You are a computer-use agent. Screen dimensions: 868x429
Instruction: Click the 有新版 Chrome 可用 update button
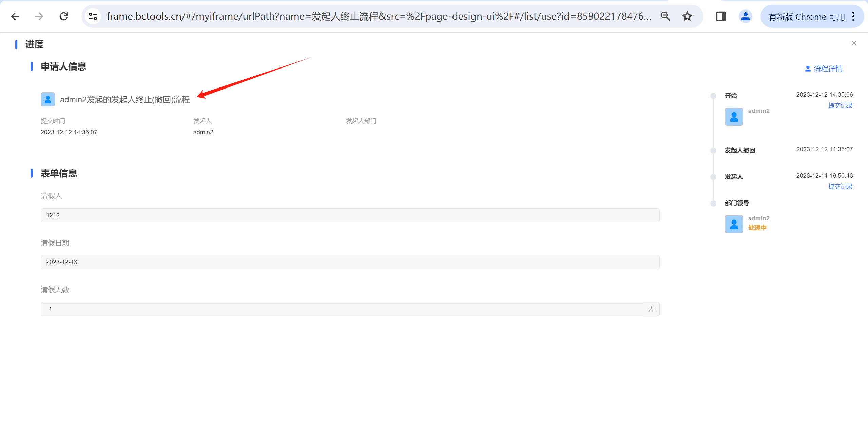point(806,17)
